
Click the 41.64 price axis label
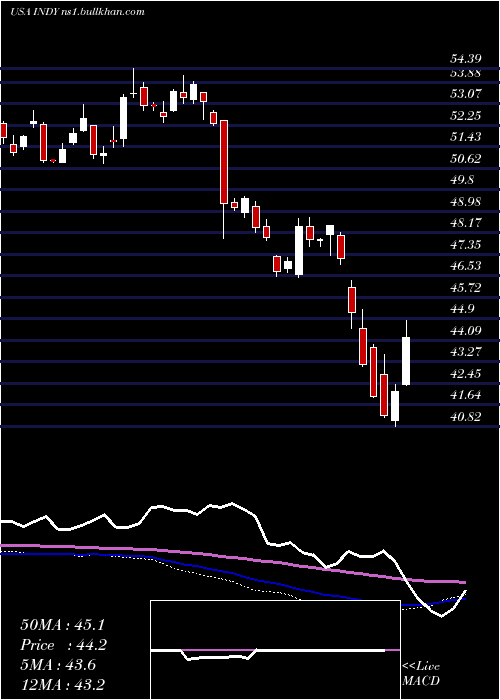click(x=465, y=395)
